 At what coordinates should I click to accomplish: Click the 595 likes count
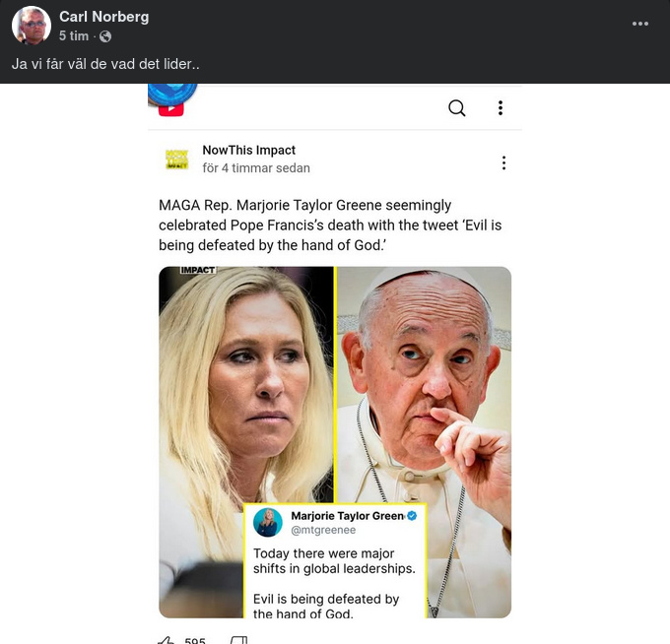tap(195, 640)
